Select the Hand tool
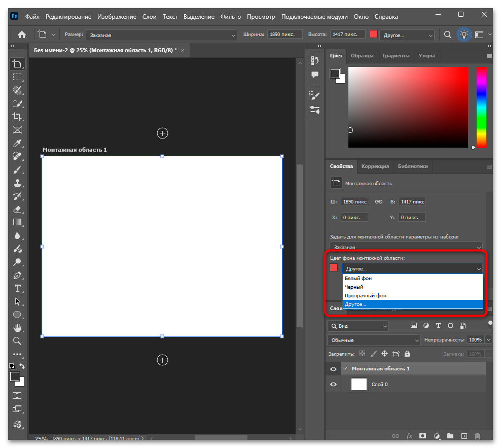501x448 pixels. 17,328
